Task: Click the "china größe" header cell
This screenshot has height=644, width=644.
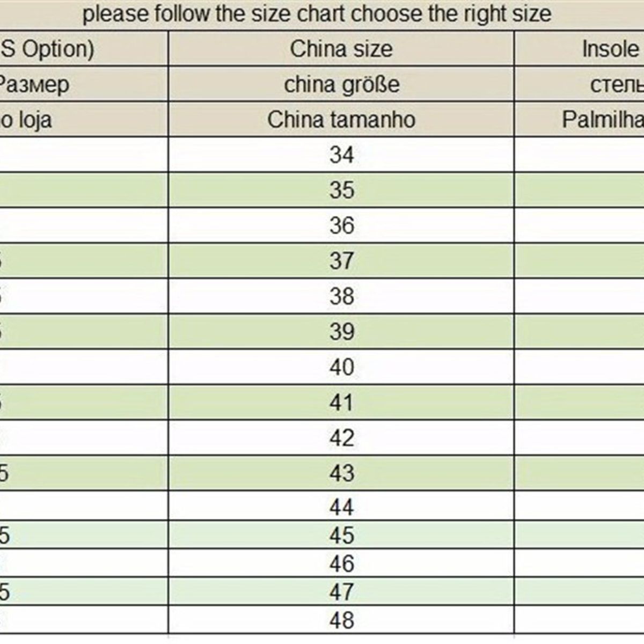Action: pos(341,85)
